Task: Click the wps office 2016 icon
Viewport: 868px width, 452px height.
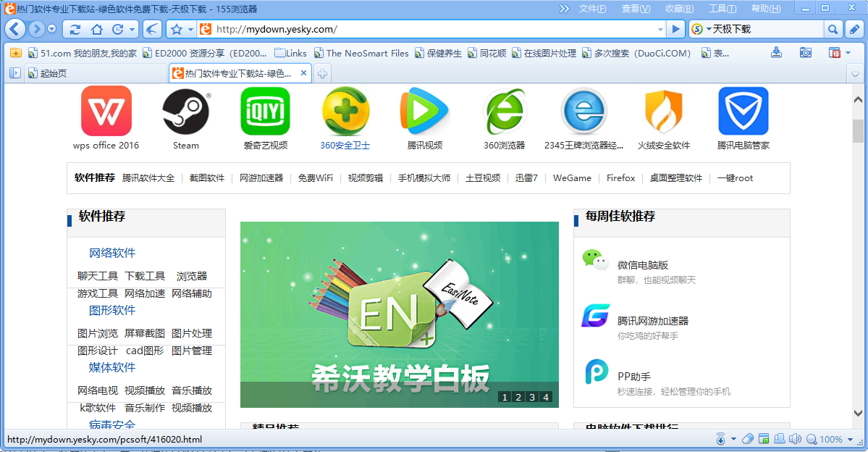Action: tap(106, 111)
